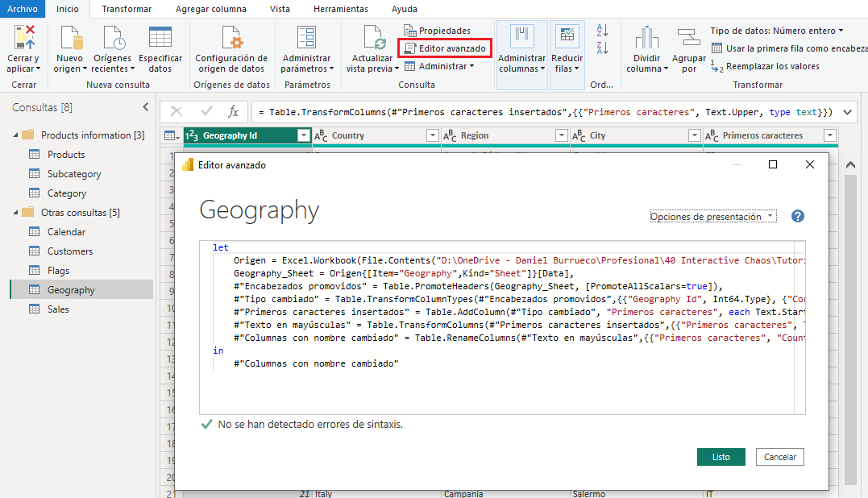Open the Tipo de datos dropdown
Image resolution: width=868 pixels, height=498 pixels.
[776, 31]
